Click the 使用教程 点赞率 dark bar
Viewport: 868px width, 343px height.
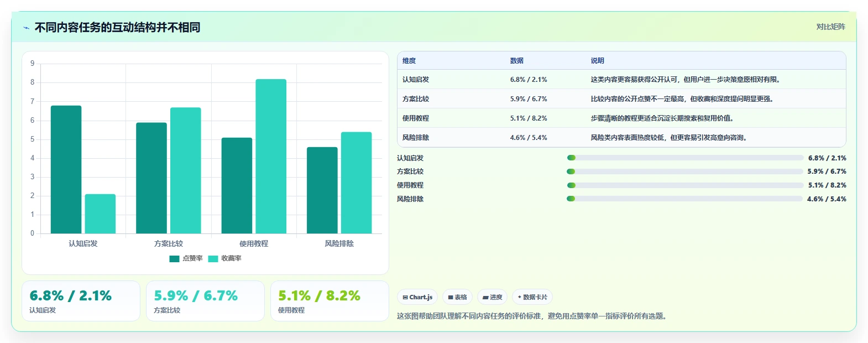(x=237, y=185)
